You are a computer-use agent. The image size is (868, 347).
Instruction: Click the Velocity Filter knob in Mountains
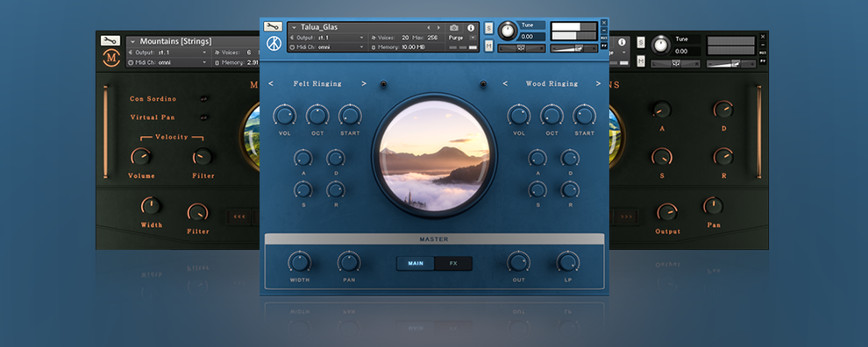click(x=203, y=157)
